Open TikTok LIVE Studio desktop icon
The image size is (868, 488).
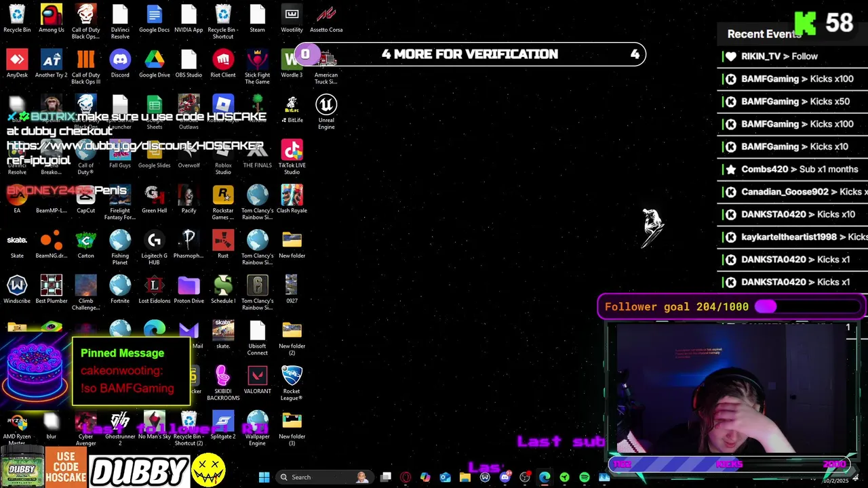point(292,157)
